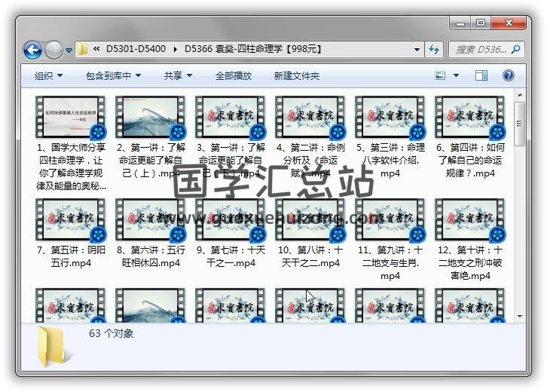Click scrollbar up arrow in file list
Viewport: 547px width, 392px height.
(x=520, y=95)
